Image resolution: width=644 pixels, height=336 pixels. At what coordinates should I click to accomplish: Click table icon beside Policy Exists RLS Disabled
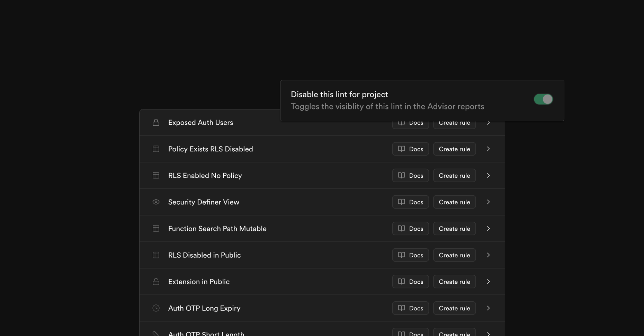tap(156, 149)
